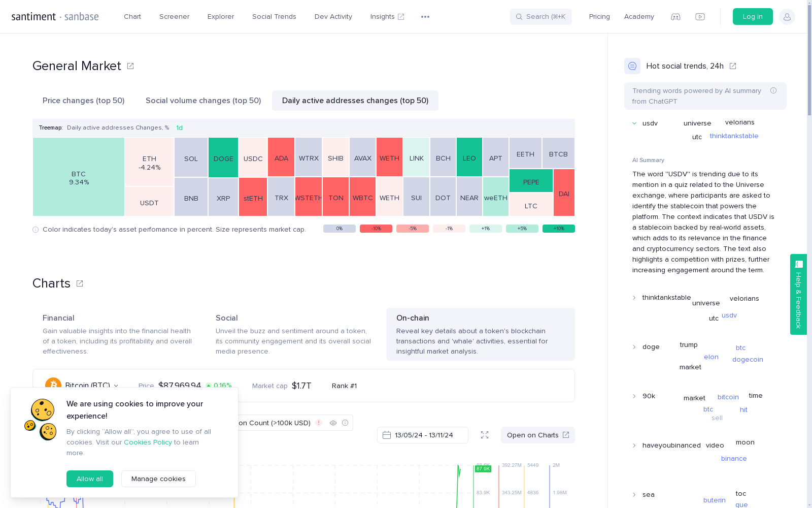Expand the doge trend row
Screen dimensions: 812x508
click(x=634, y=347)
